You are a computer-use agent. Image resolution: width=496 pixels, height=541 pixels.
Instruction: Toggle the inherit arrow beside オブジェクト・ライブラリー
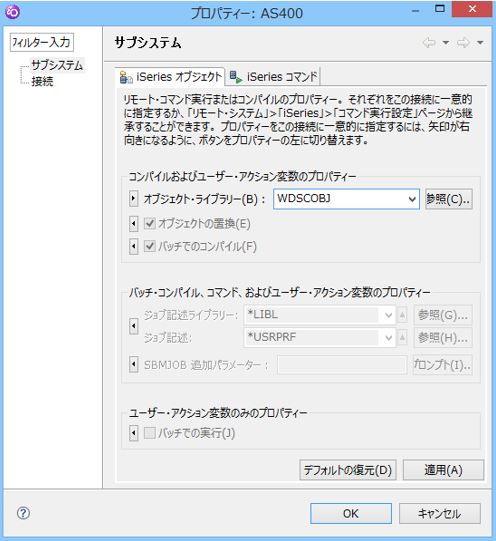133,199
